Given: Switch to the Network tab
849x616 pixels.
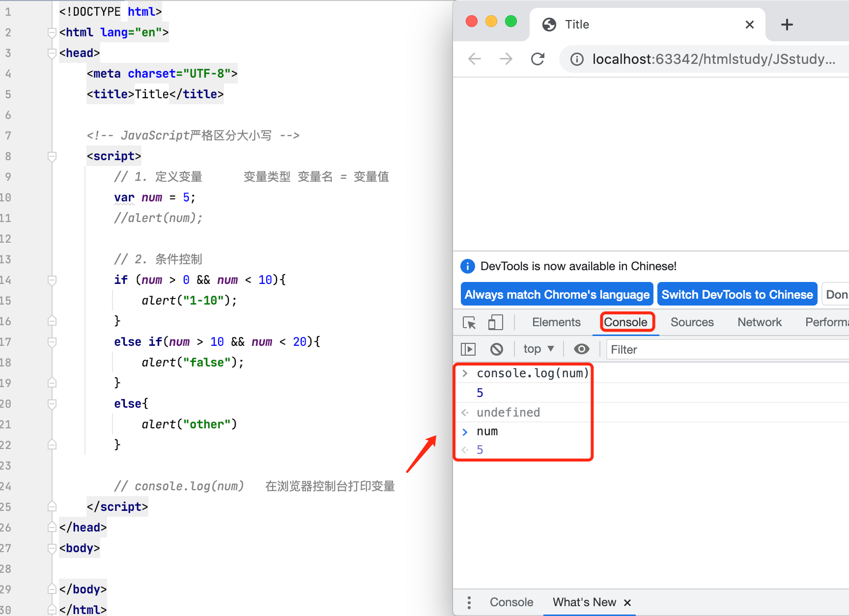Looking at the screenshot, I should point(760,322).
